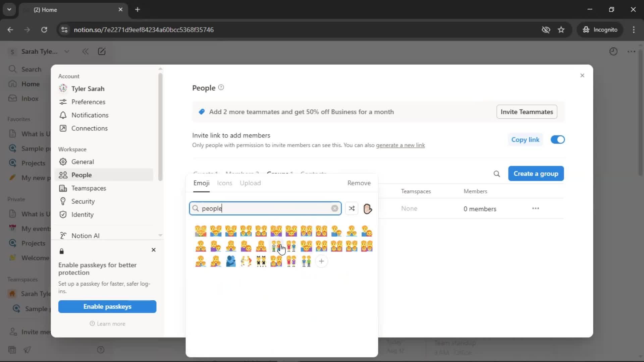Open the browser tab search dropdown
The image size is (644, 362).
point(9,9)
